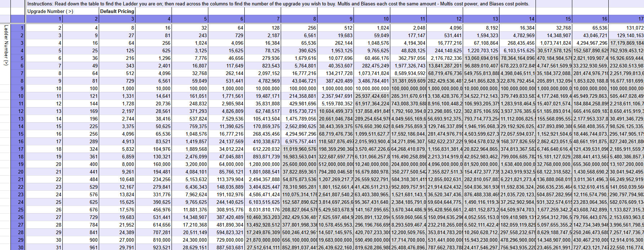Select the cell showing 371,293
644x250 pixels.
(190, 111)
